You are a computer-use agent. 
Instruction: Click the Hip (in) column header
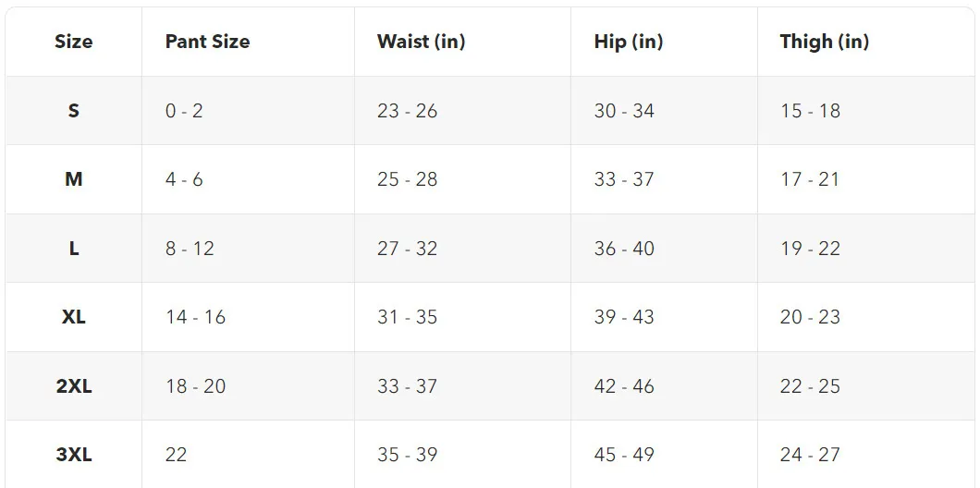629,42
